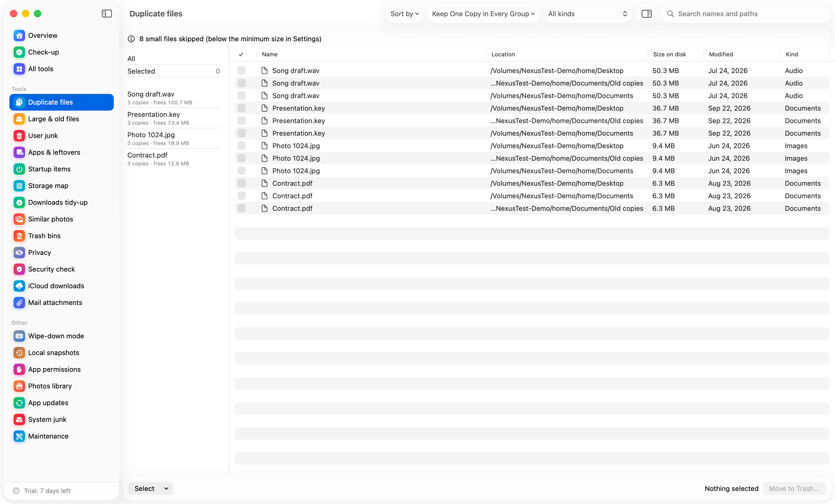Open the Mail attachments paperclip icon
The width and height of the screenshot is (835, 504).
(19, 302)
